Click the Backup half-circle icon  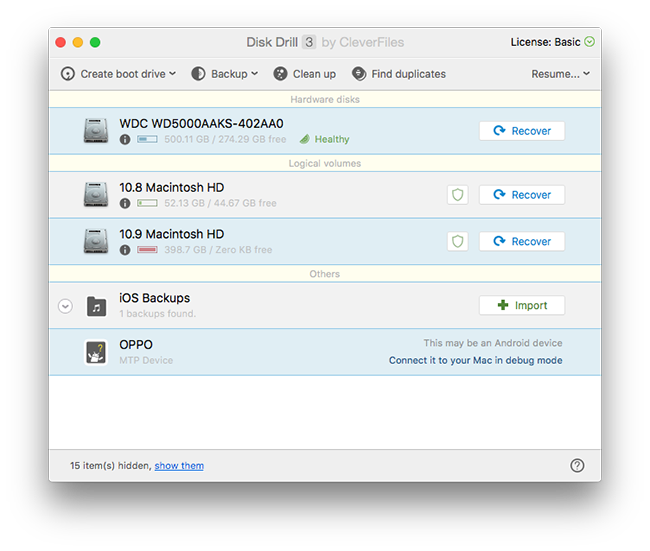tap(198, 74)
